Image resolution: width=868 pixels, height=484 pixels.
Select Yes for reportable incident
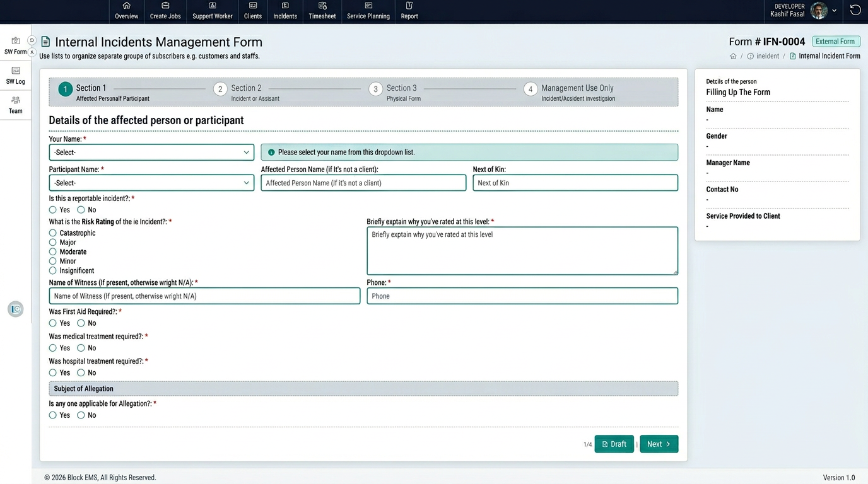[x=53, y=210]
